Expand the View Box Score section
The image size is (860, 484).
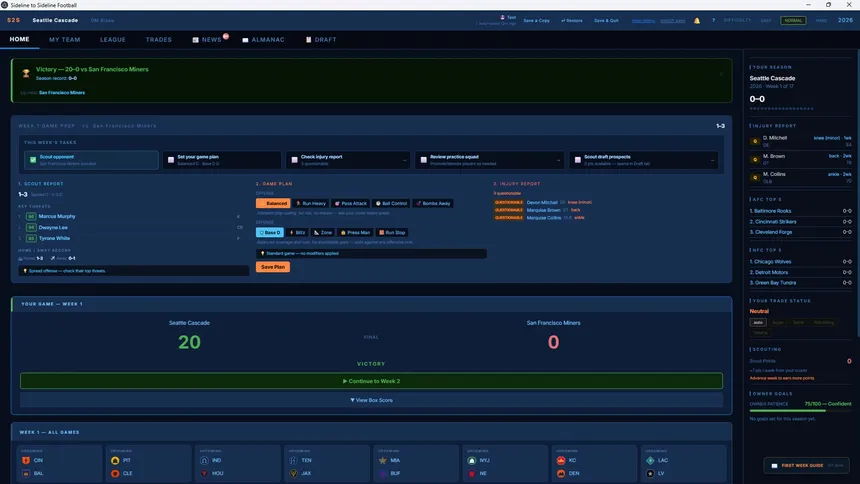[x=371, y=400]
